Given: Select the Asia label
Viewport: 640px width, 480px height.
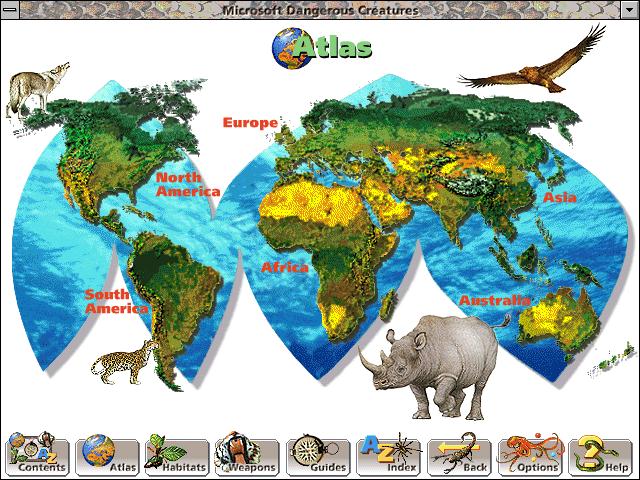Looking at the screenshot, I should (x=560, y=198).
